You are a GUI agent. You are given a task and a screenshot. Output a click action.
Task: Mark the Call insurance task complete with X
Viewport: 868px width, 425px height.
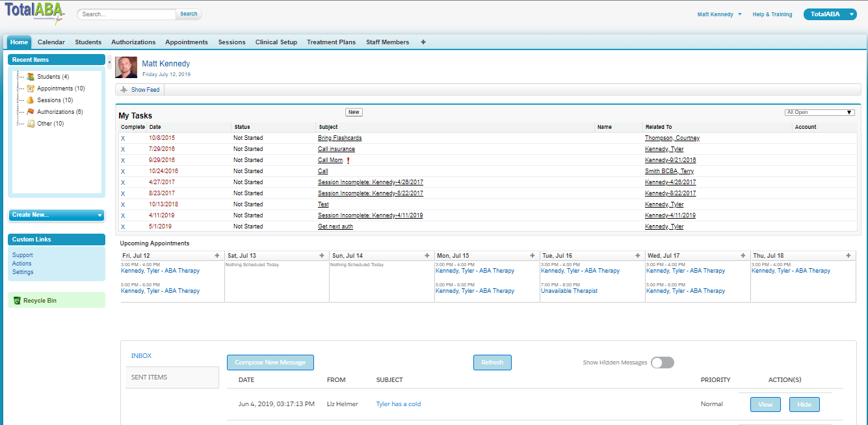click(x=123, y=149)
